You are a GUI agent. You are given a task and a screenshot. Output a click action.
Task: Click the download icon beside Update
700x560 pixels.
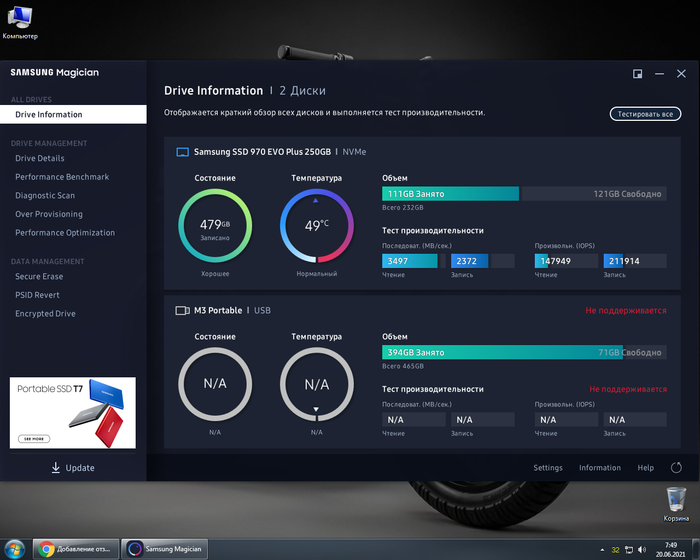pyautogui.click(x=55, y=468)
